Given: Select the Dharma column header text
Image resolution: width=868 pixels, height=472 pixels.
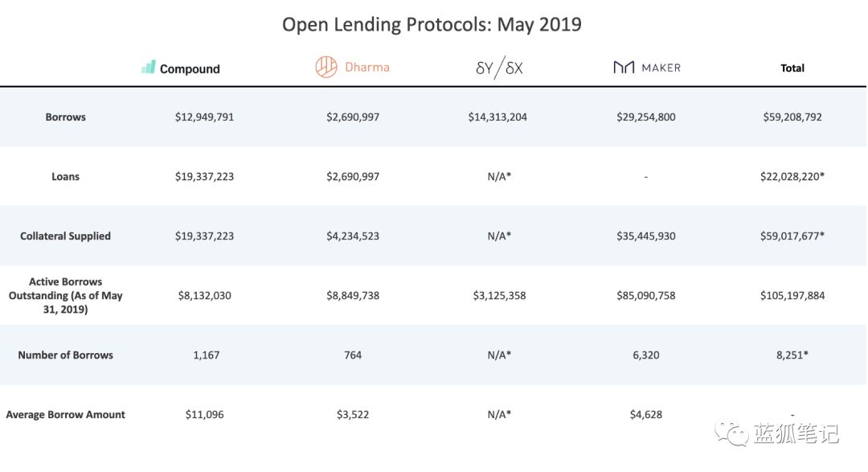Looking at the screenshot, I should coord(367,67).
